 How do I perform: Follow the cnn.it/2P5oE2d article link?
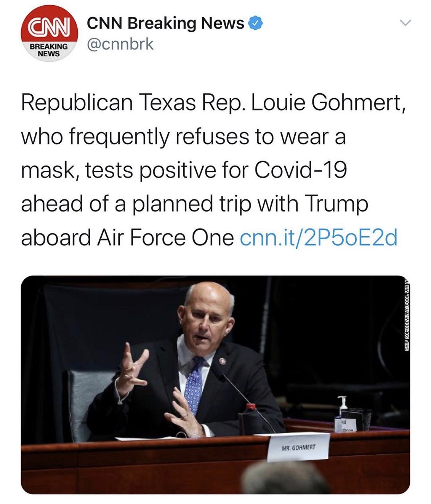tap(318, 238)
